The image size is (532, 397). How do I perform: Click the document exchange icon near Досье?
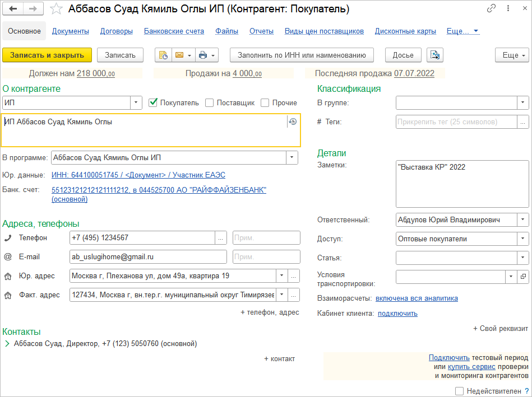pos(435,55)
